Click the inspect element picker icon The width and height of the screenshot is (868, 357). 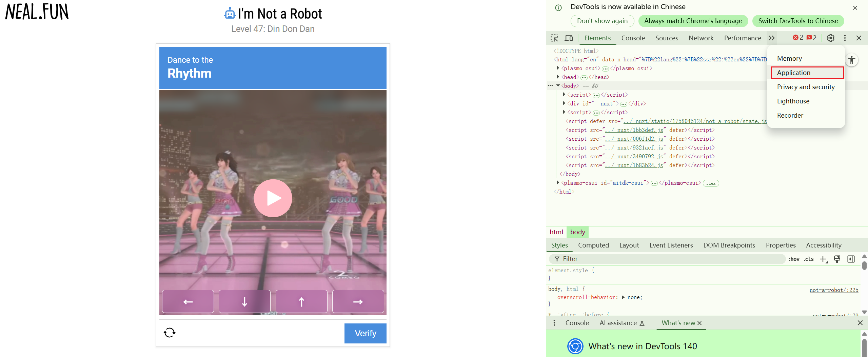[554, 38]
